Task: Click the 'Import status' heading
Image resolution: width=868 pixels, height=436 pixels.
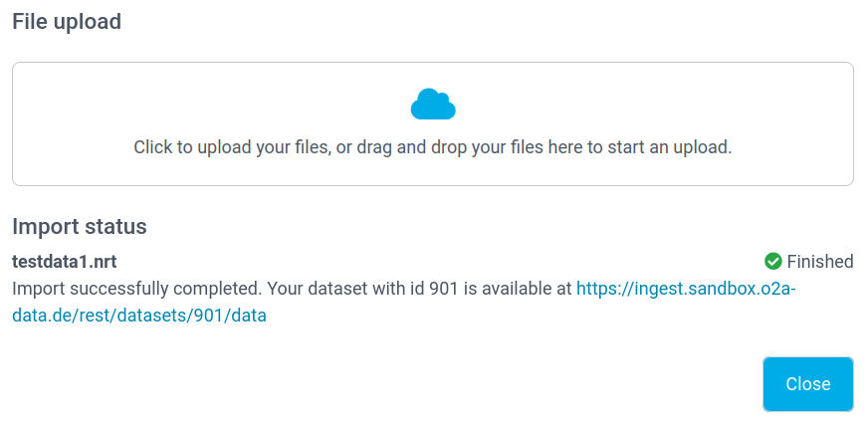Action: 80,226
